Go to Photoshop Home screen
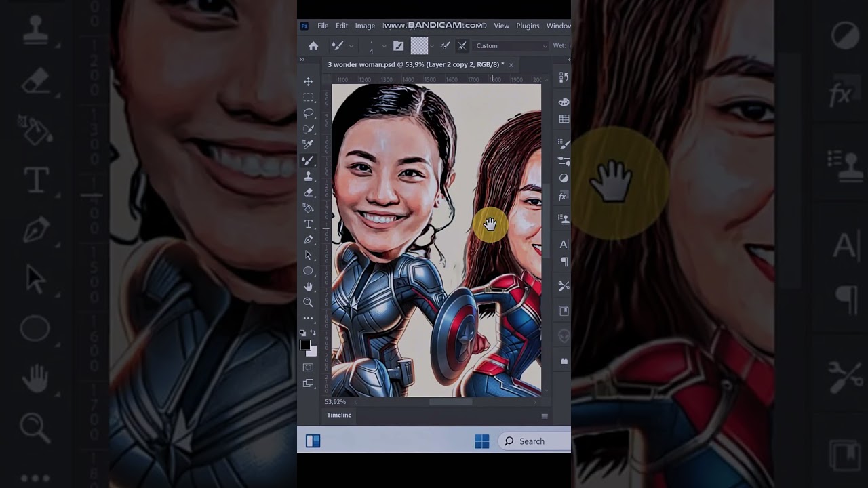The height and width of the screenshot is (488, 868). click(313, 46)
